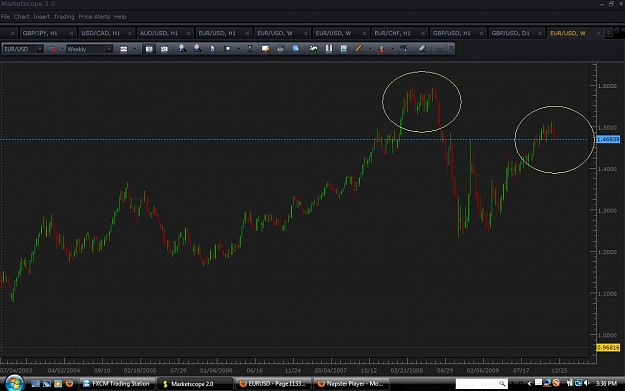The height and width of the screenshot is (391, 625).
Task: Click the zoom in magnifier icon
Action: [182, 49]
